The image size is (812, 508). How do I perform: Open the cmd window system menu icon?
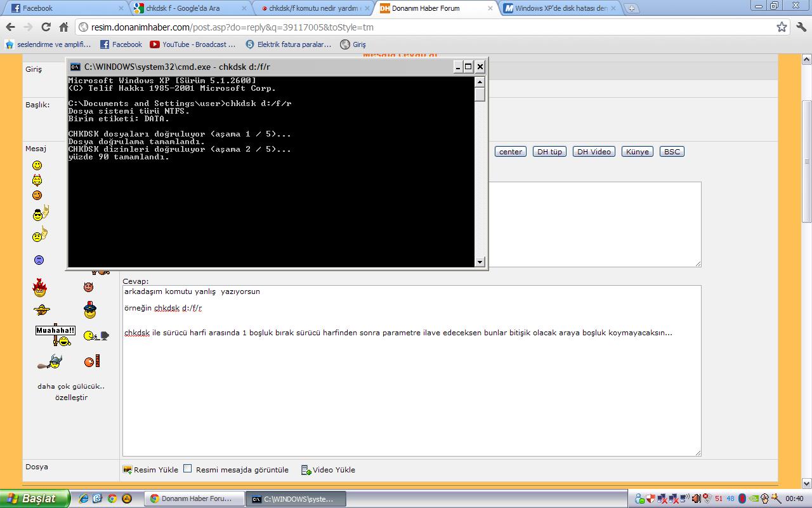(x=75, y=67)
